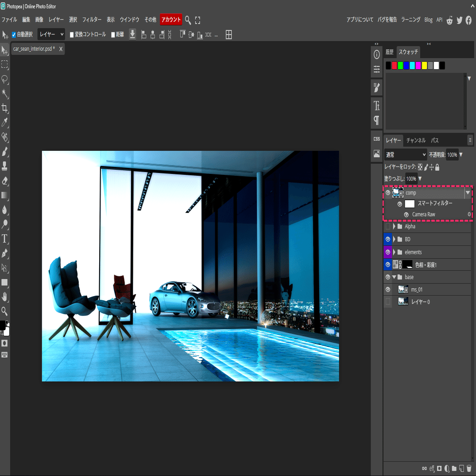
Task: Open the Info panel icon
Action: (x=376, y=54)
